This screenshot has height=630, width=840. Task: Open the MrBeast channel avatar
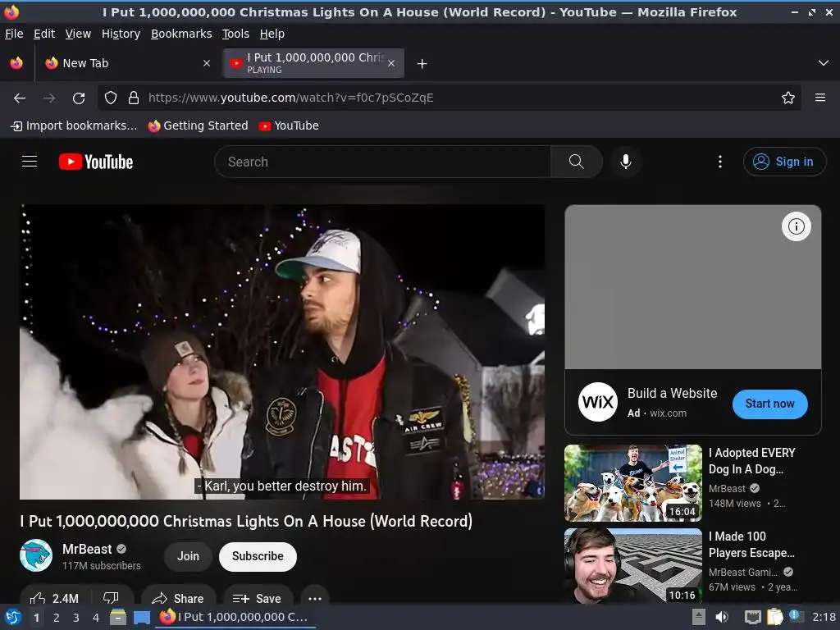coord(36,555)
